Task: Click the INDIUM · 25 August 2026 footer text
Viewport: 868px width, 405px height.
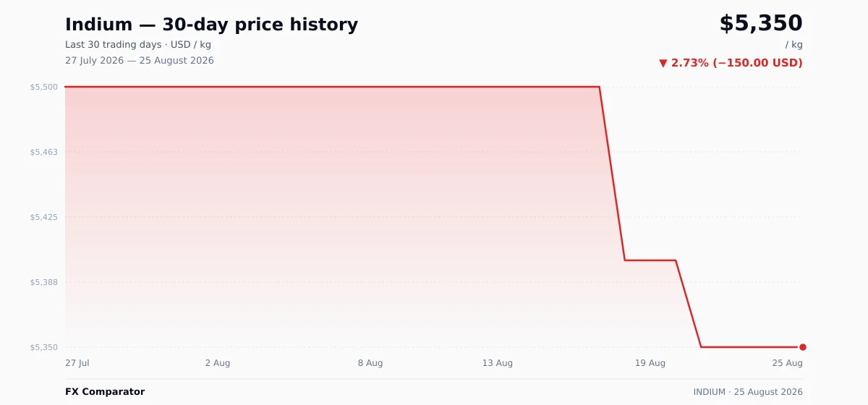Action: click(x=748, y=392)
